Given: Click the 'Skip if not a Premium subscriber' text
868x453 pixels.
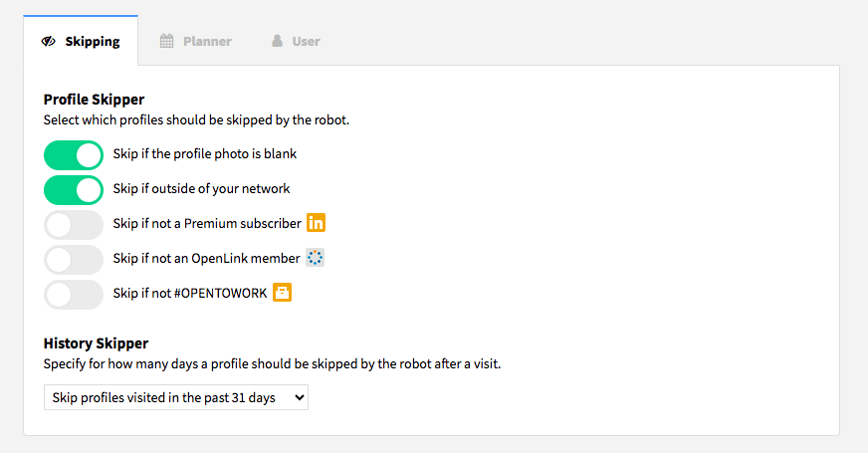Looking at the screenshot, I should click(207, 223).
